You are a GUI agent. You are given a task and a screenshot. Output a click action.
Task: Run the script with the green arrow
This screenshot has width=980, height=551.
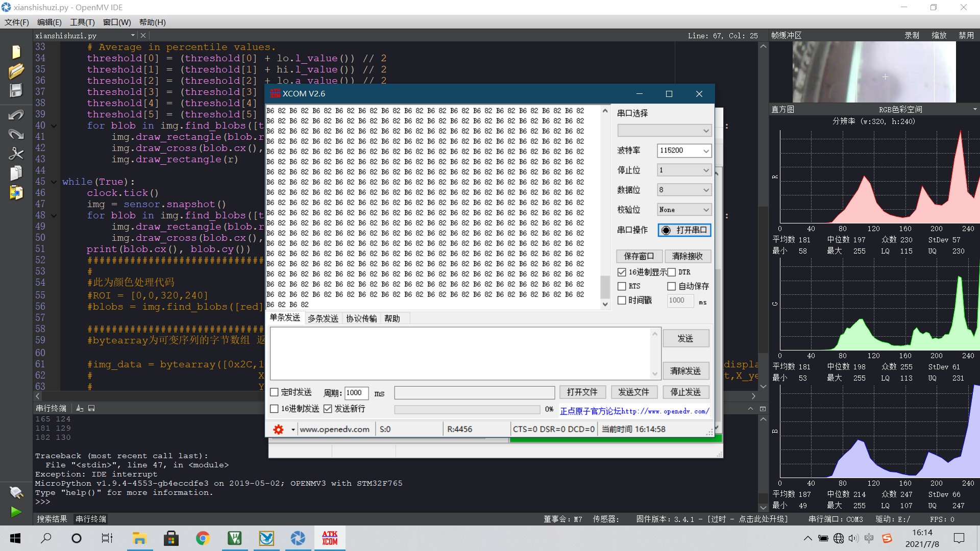coord(15,512)
